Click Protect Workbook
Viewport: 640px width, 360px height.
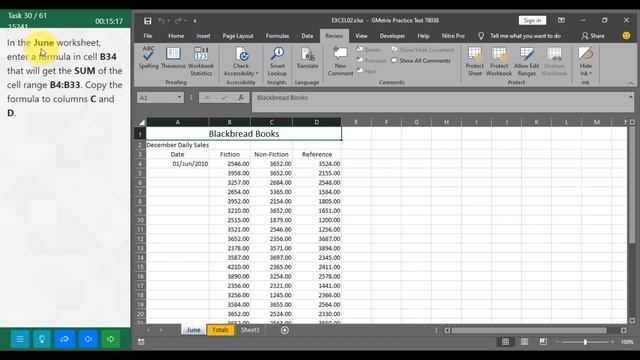click(x=499, y=61)
